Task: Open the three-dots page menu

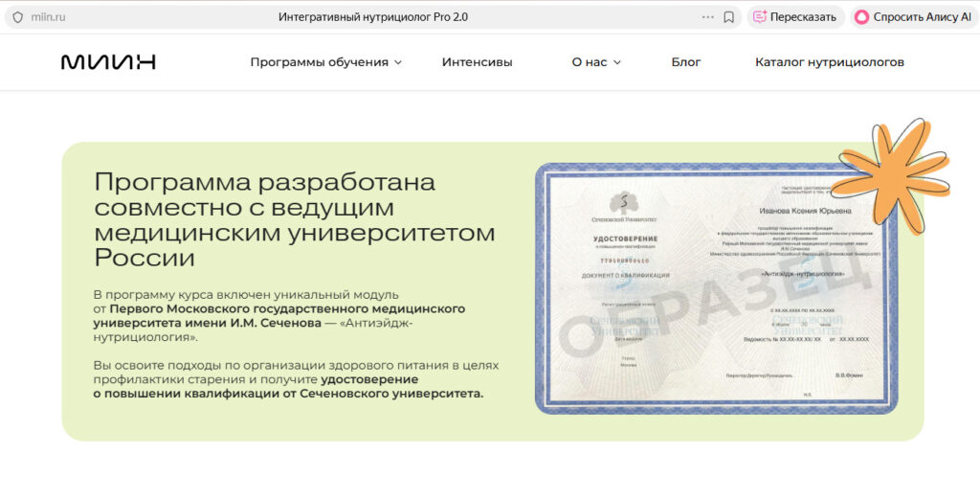Action: pos(707,17)
